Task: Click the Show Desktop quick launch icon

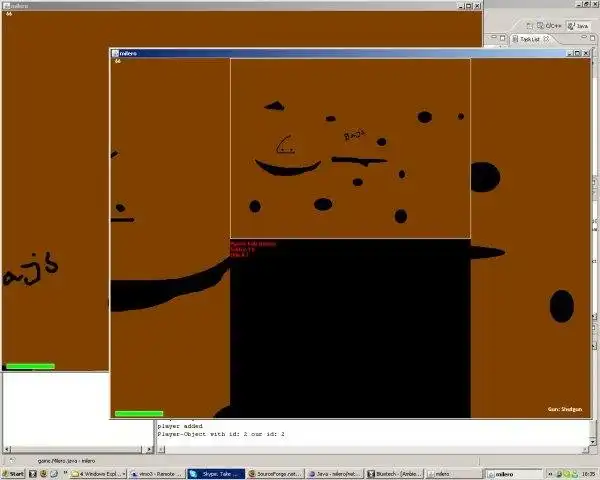Action: click(x=33, y=474)
